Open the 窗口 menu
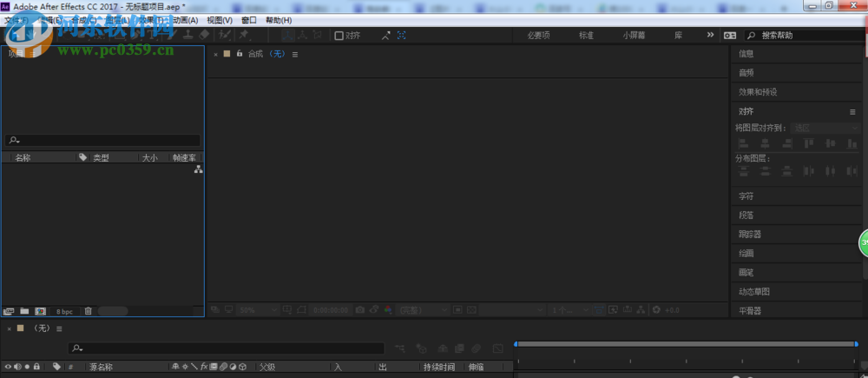 [249, 20]
